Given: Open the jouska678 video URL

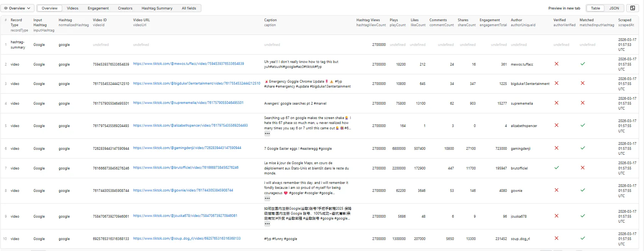Looking at the screenshot, I should tap(185, 216).
